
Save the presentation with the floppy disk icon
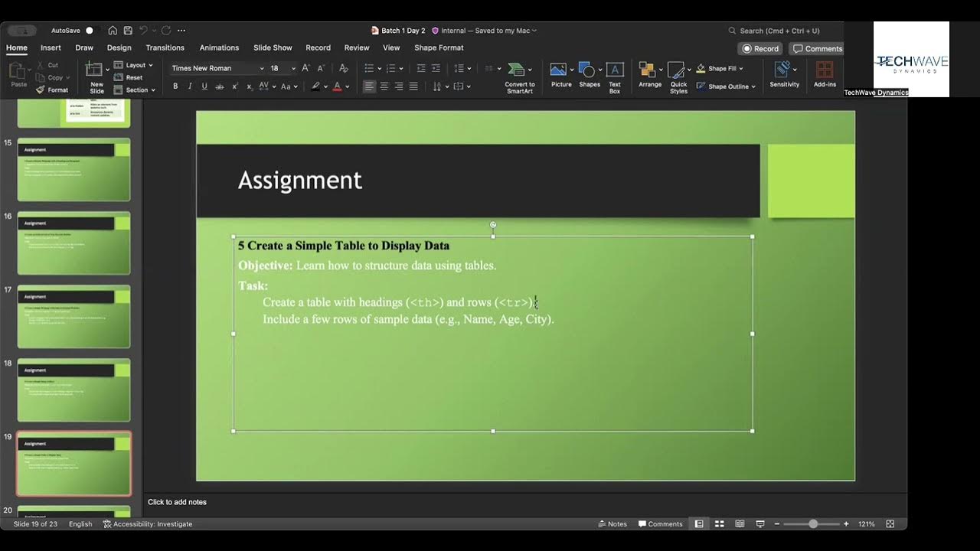(128, 31)
